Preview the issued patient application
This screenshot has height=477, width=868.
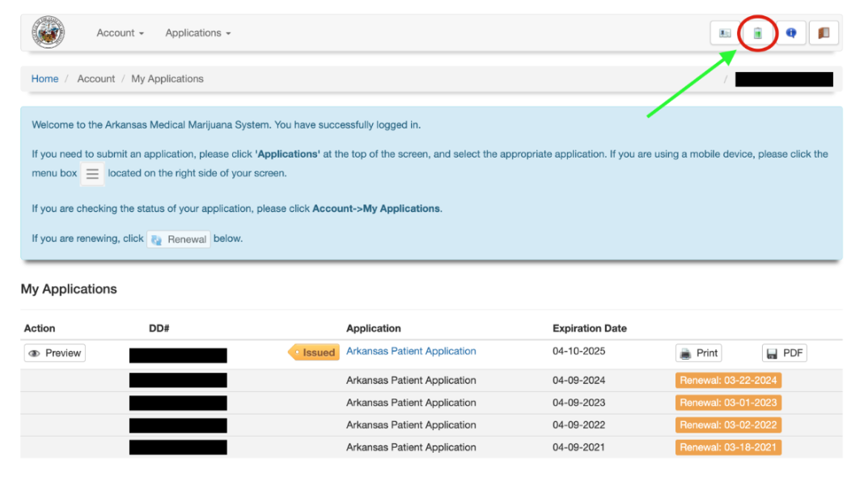click(55, 353)
